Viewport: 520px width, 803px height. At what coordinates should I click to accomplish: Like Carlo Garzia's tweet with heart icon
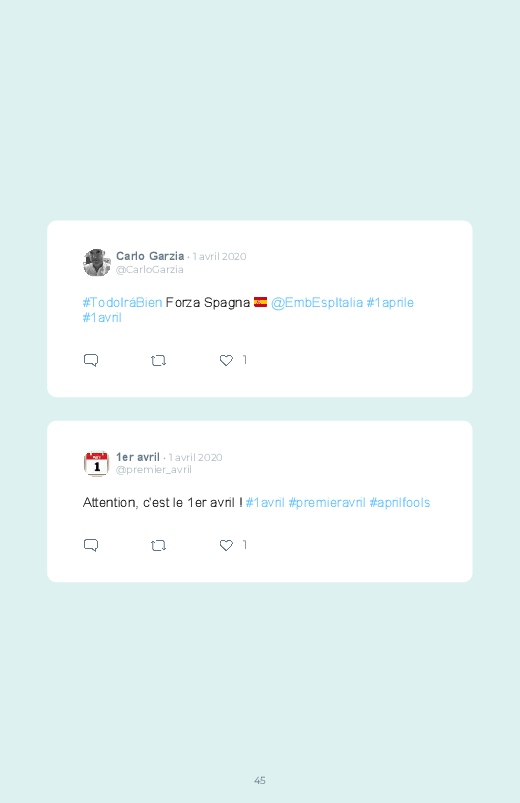pos(226,360)
